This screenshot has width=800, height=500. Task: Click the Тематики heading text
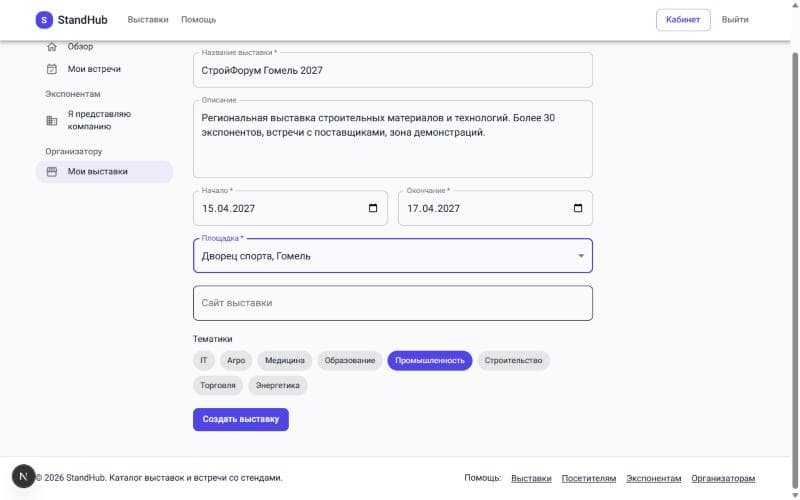click(213, 339)
